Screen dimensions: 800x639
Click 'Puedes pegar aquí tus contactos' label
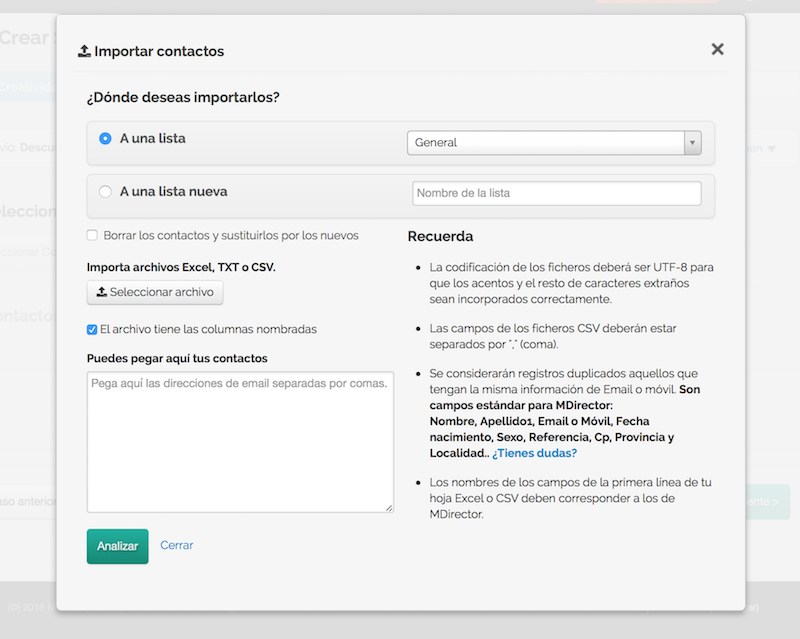177,358
